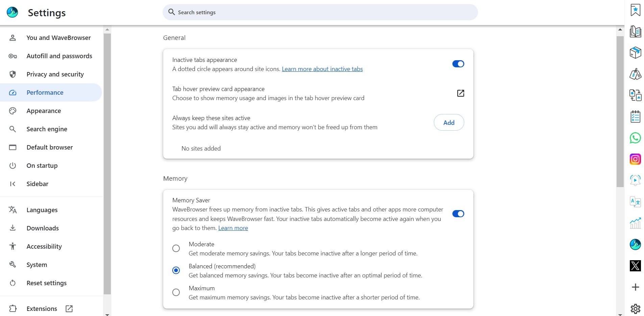Select the Moderate memory savings option
This screenshot has width=644, height=316.
click(x=176, y=248)
